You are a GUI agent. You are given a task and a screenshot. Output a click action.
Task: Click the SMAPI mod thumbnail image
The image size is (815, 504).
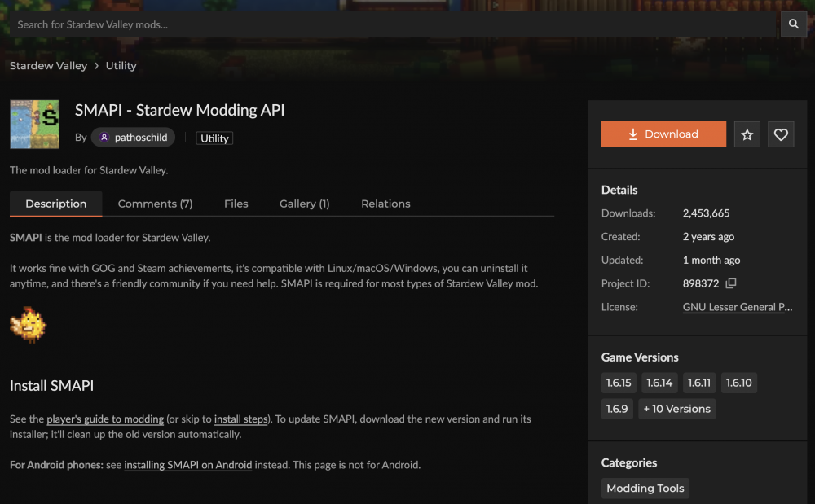(x=34, y=124)
